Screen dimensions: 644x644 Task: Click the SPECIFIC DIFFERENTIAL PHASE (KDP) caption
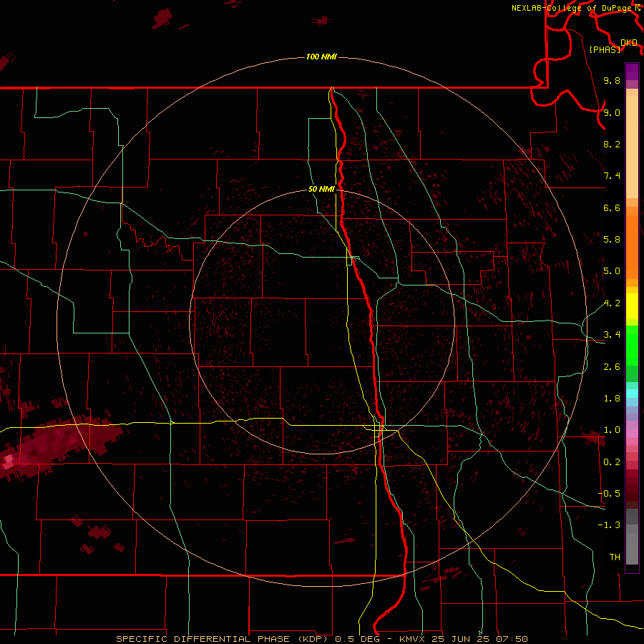coord(223,639)
